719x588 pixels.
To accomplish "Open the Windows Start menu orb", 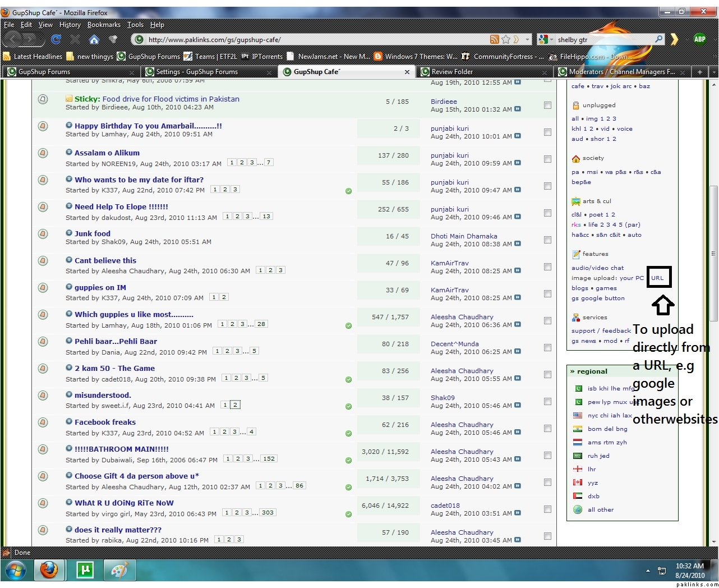I will point(15,571).
